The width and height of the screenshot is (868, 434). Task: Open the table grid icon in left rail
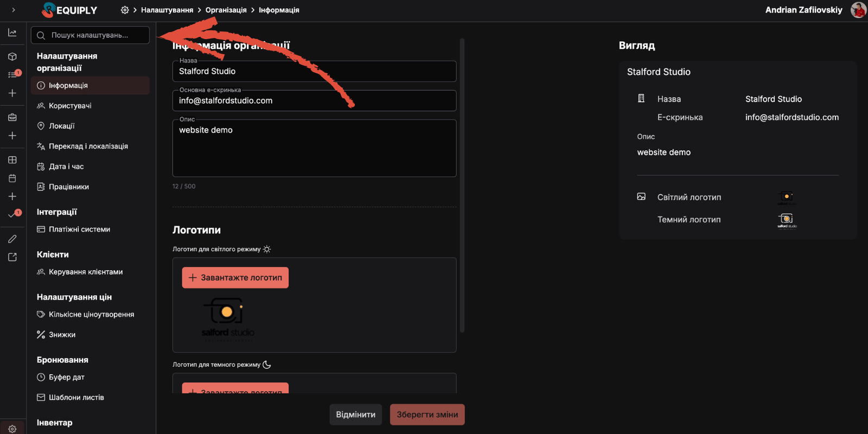tap(12, 160)
